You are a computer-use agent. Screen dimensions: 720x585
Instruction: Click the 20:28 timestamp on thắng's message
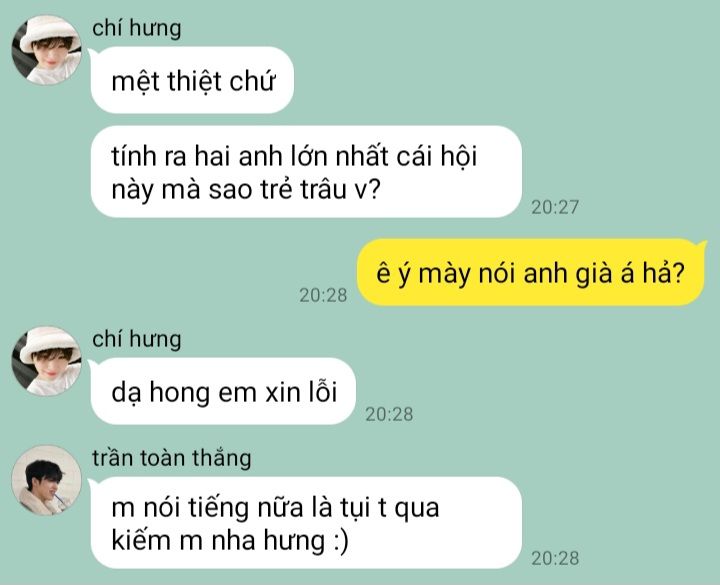pyautogui.click(x=555, y=558)
